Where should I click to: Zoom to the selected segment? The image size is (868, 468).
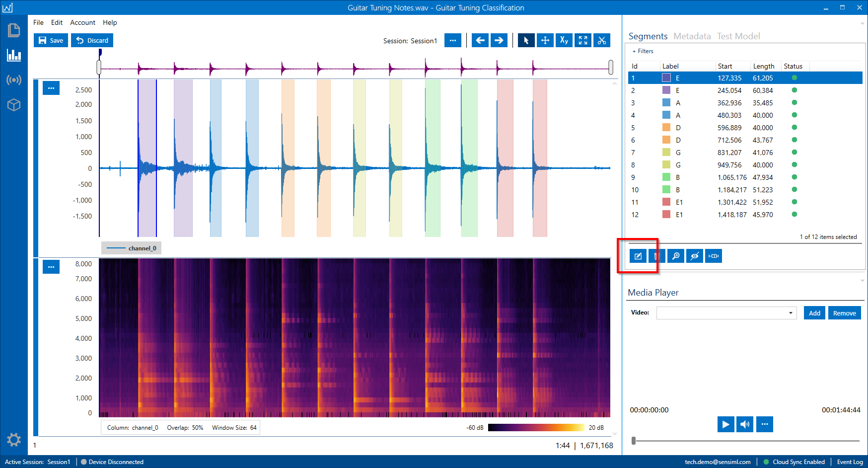[x=675, y=256]
